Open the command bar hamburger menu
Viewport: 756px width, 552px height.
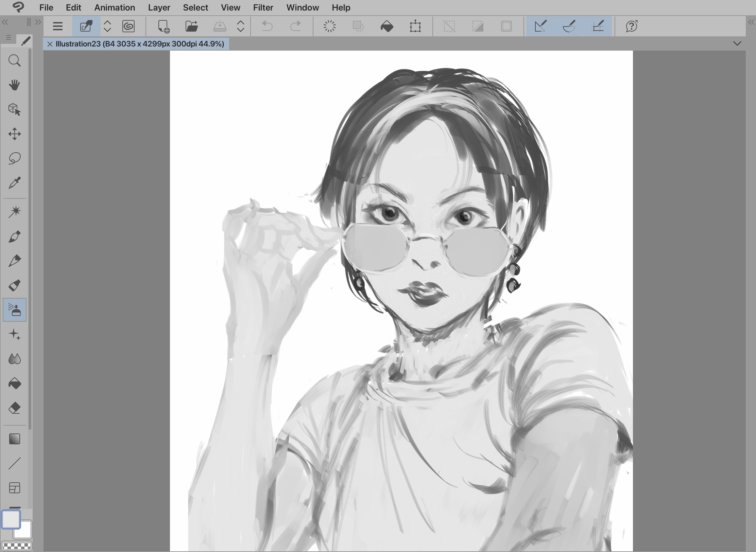(58, 26)
